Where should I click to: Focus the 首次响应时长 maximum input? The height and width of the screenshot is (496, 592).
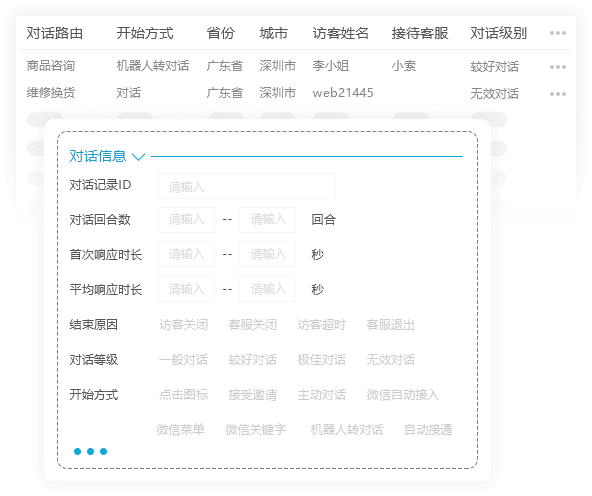click(x=267, y=254)
